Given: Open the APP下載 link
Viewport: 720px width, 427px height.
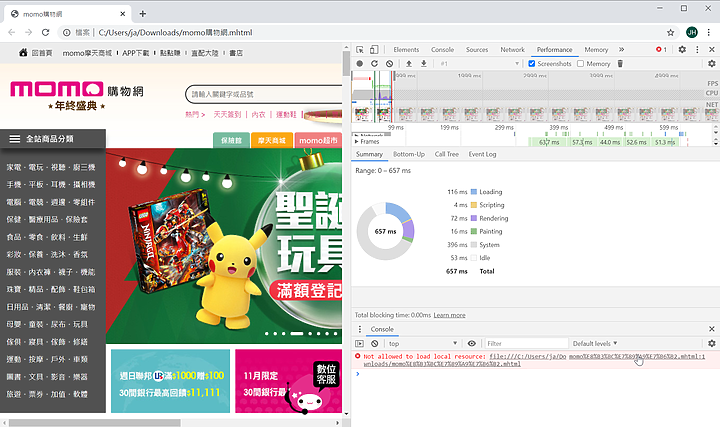Looking at the screenshot, I should click(135, 53).
